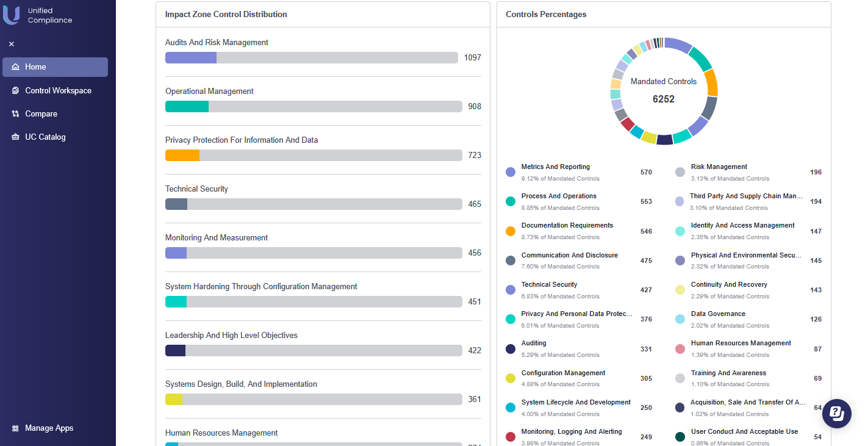
Task: Close the sidebar with the X icon
Action: pyautogui.click(x=12, y=44)
